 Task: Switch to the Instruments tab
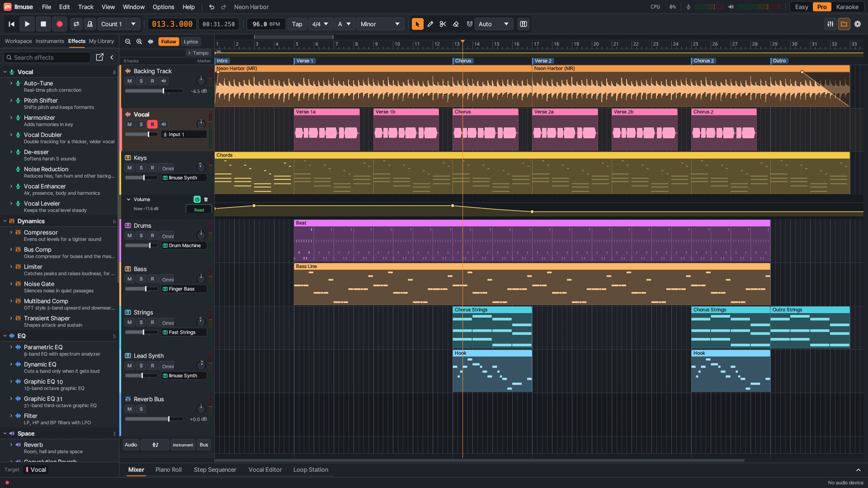pos(50,41)
